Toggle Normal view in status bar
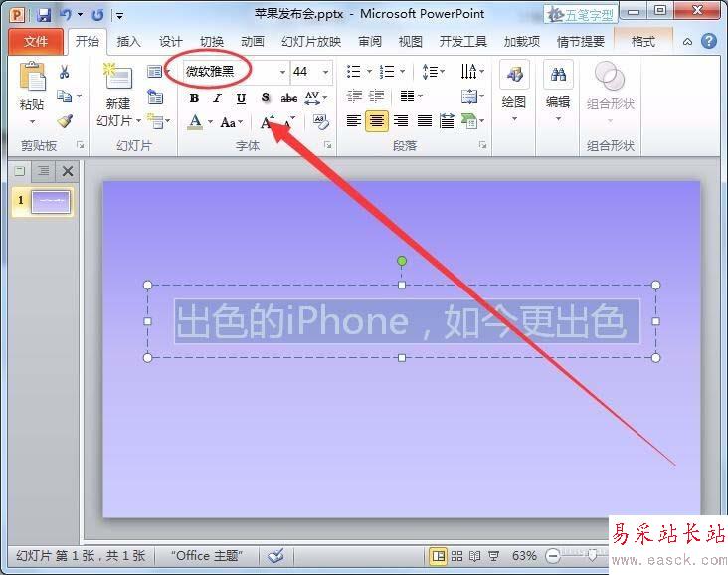Screen dimensions: 728x575 point(438,556)
